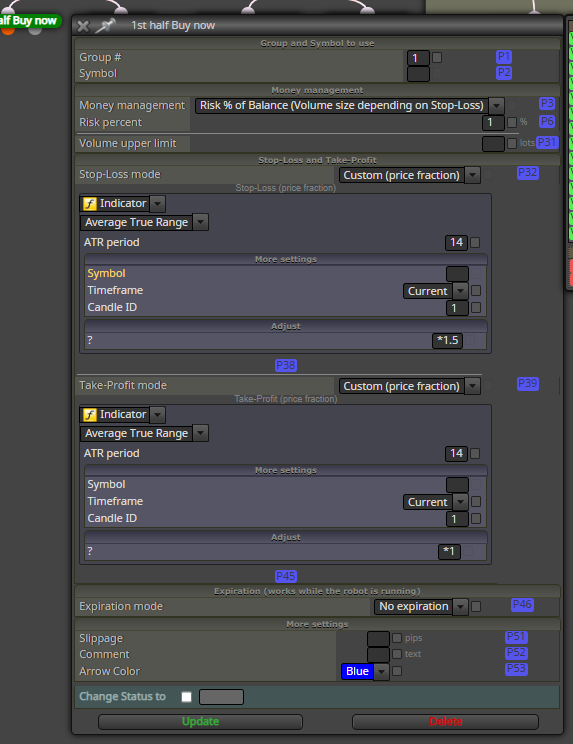Viewport: 573px width, 744px height.
Task: Toggle the Stop-Loss Timeframe checkbox
Action: click(476, 290)
